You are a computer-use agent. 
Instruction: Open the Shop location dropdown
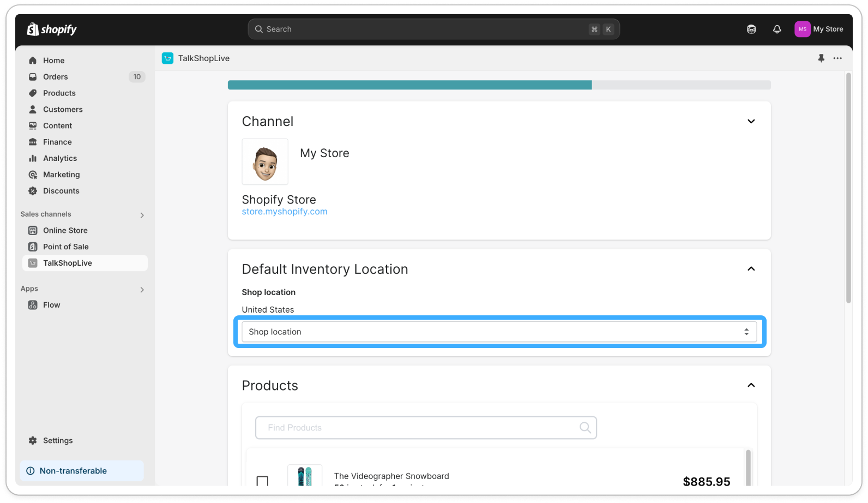[499, 332]
